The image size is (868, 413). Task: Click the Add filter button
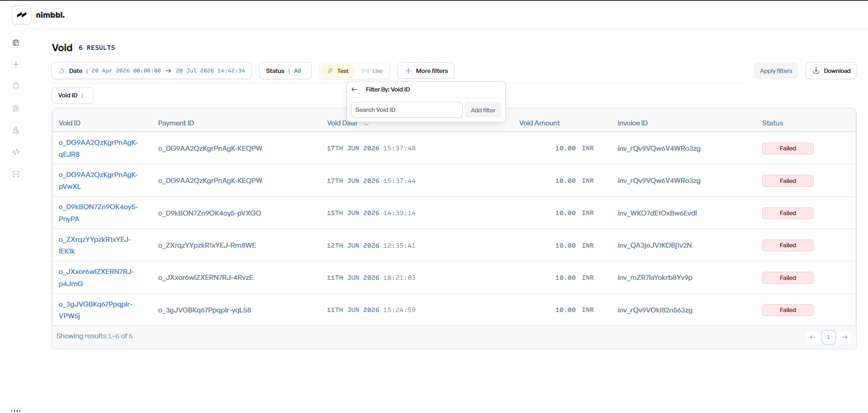tap(483, 110)
